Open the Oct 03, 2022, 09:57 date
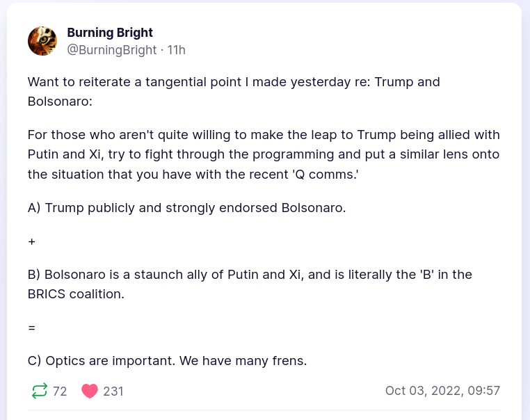Image resolution: width=530 pixels, height=420 pixels. (442, 391)
